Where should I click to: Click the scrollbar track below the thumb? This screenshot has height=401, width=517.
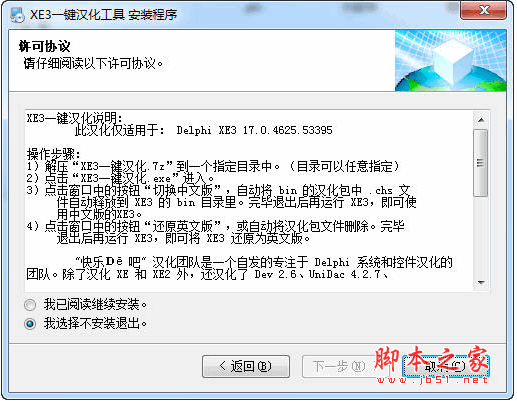tap(481, 236)
